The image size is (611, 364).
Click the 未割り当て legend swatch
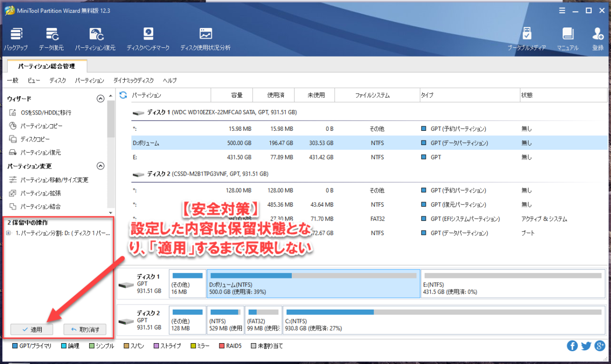(x=253, y=346)
